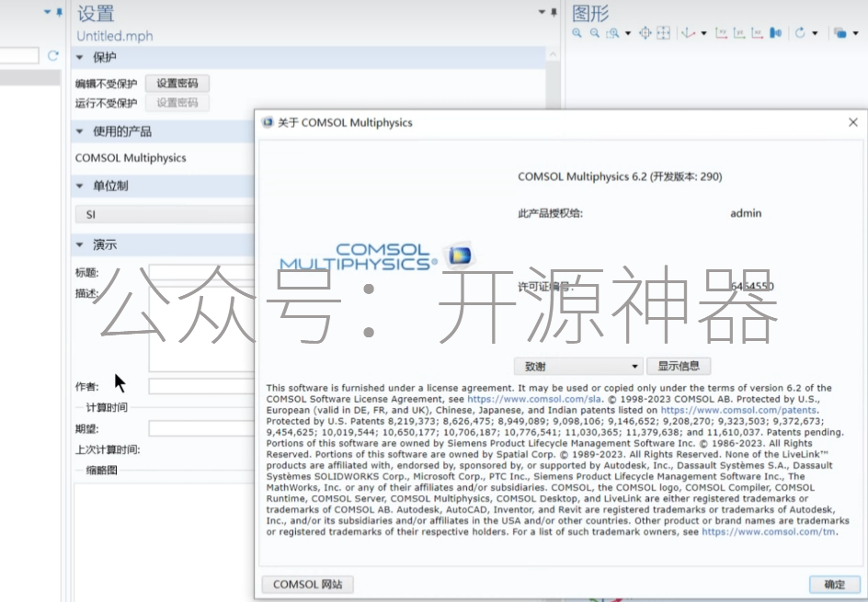Collapse the 单位制 section

coord(79,186)
